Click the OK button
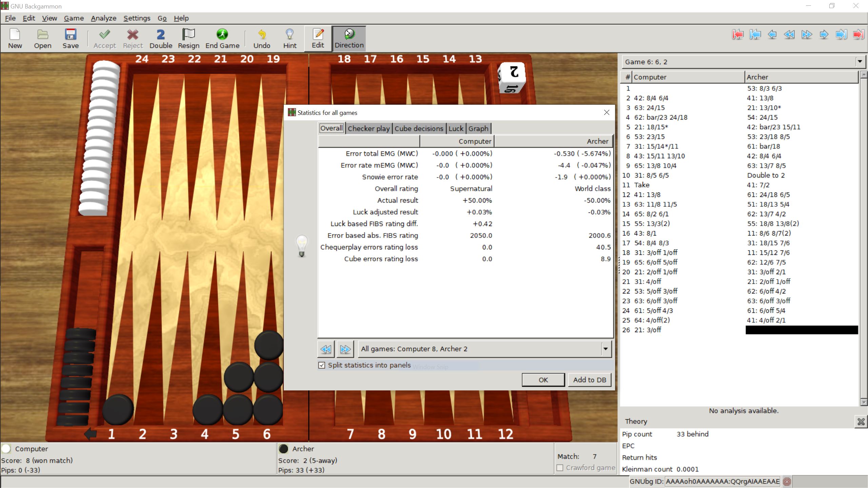The image size is (868, 488). coord(543,380)
